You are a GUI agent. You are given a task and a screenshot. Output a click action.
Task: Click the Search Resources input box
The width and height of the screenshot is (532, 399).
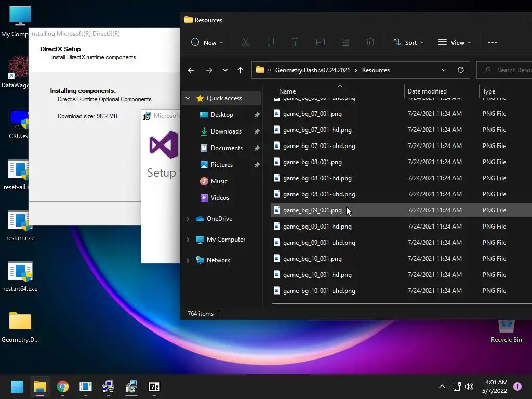click(504, 70)
